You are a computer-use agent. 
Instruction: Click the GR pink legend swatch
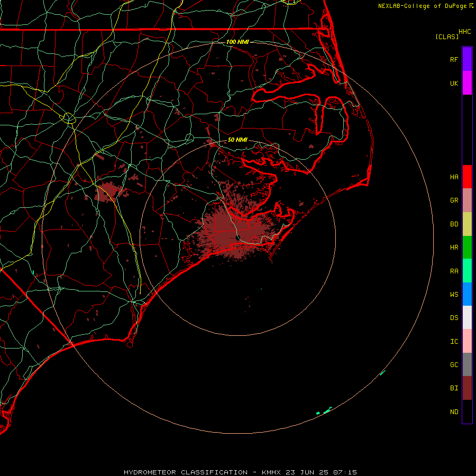[x=467, y=200]
